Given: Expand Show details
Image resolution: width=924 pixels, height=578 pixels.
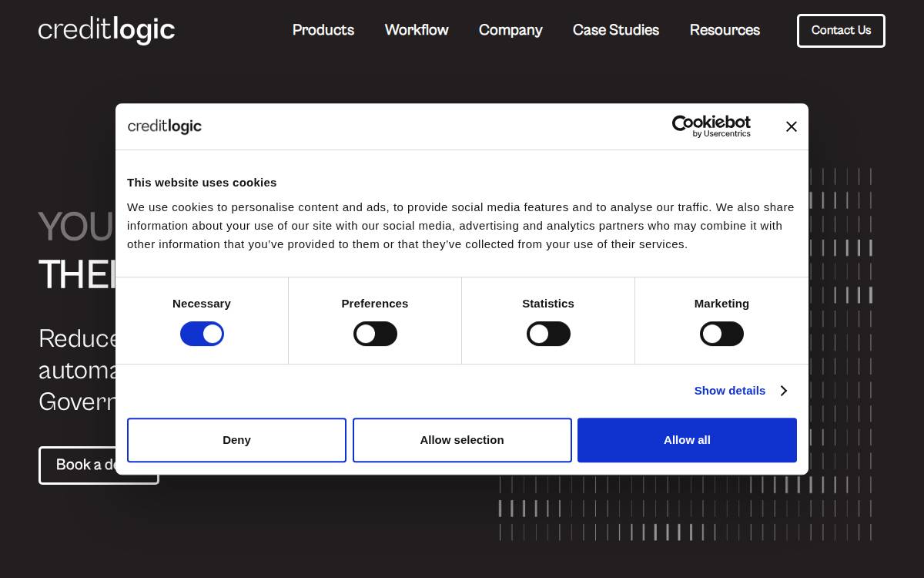Looking at the screenshot, I should (741, 391).
